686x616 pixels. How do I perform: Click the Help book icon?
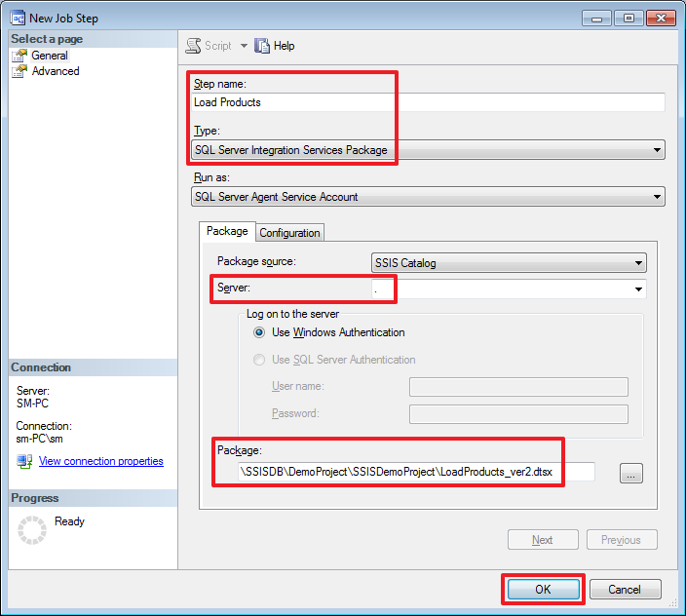262,46
